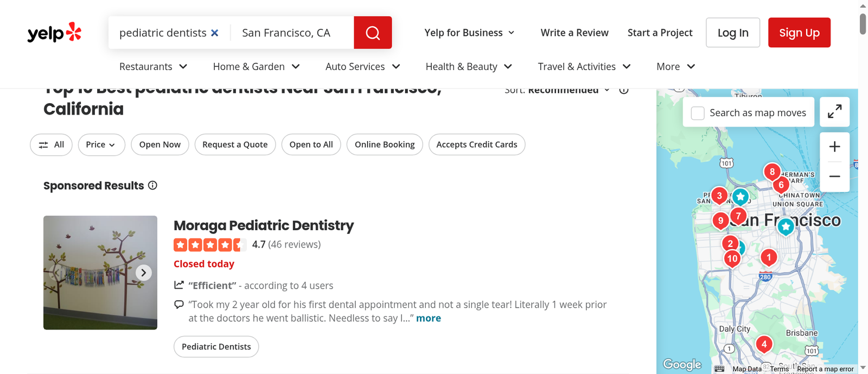Viewport: 868px width, 374px height.
Task: Expand the Health & Beauty category menu
Action: click(x=469, y=66)
